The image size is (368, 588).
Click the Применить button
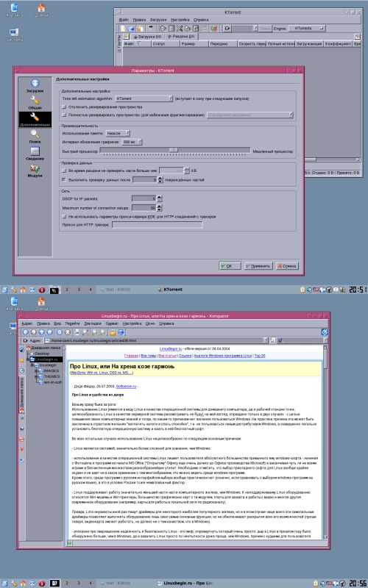pos(258,266)
